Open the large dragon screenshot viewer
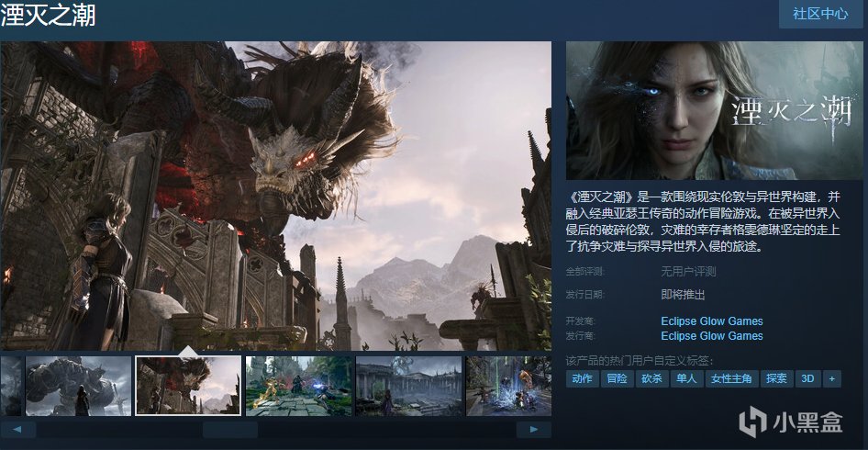868x450 pixels. pos(275,196)
